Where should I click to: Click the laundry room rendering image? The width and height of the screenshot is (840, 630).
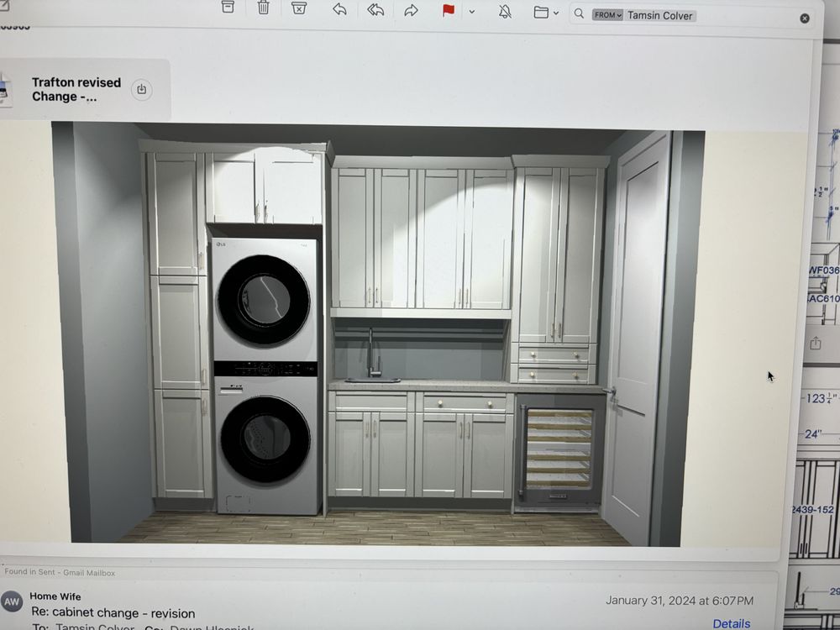tap(378, 334)
